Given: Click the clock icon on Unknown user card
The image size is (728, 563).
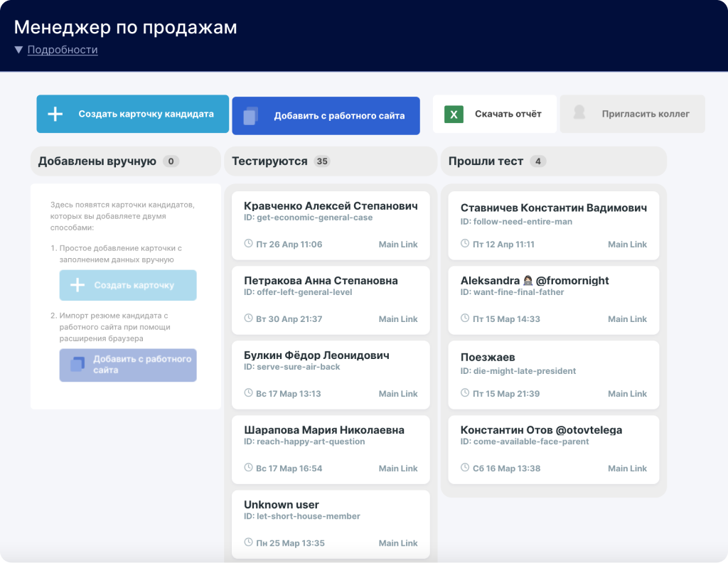Looking at the screenshot, I should [x=248, y=542].
